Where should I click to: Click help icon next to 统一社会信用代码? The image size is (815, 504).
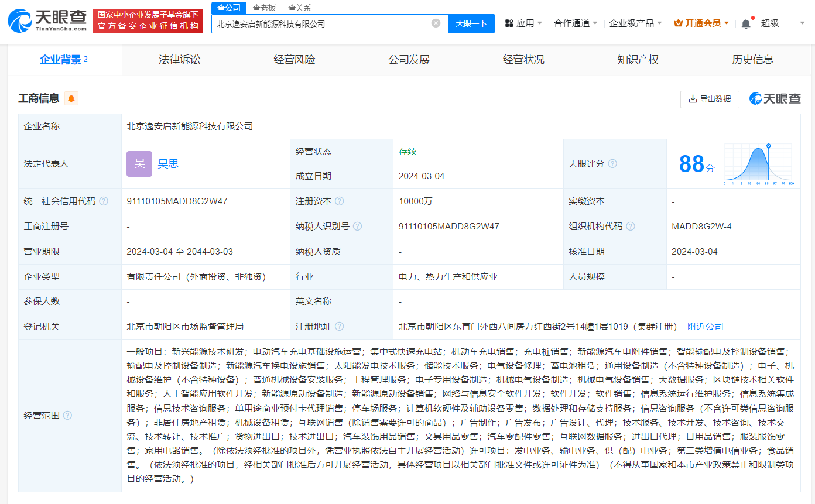pos(104,201)
